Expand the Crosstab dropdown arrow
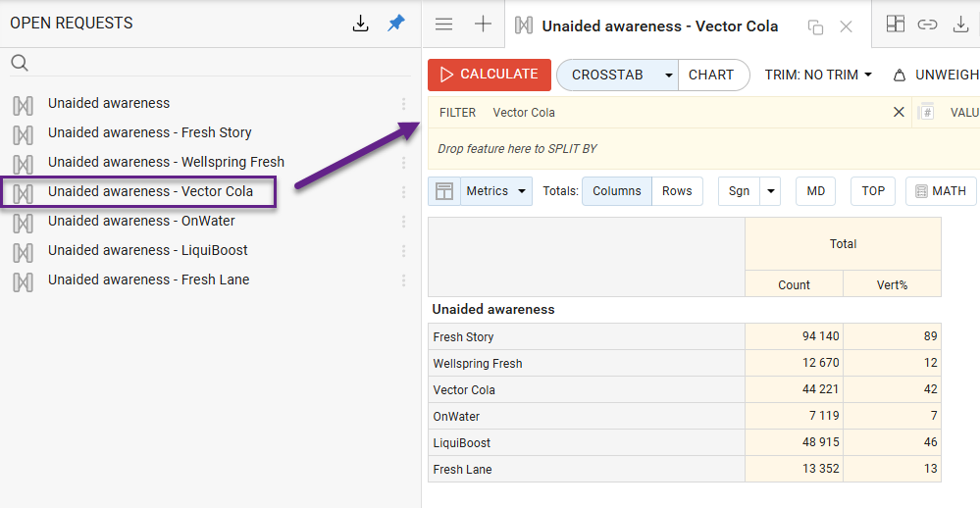The width and height of the screenshot is (980, 508). (668, 75)
